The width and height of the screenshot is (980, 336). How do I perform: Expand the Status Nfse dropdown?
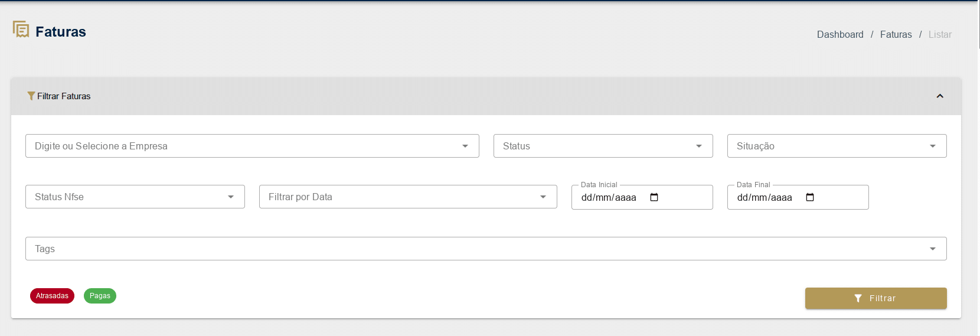135,197
